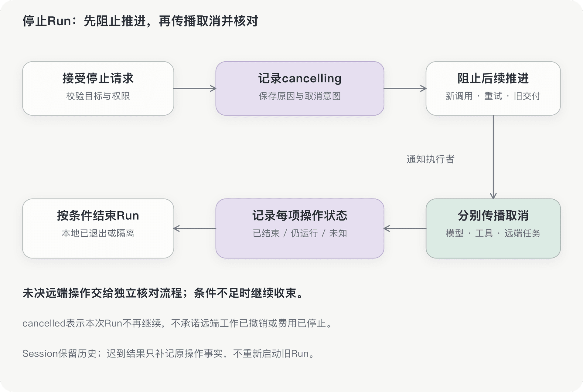Image resolution: width=583 pixels, height=392 pixels.
Task: Click the Session保留历史 footnote line
Action: pos(169,353)
